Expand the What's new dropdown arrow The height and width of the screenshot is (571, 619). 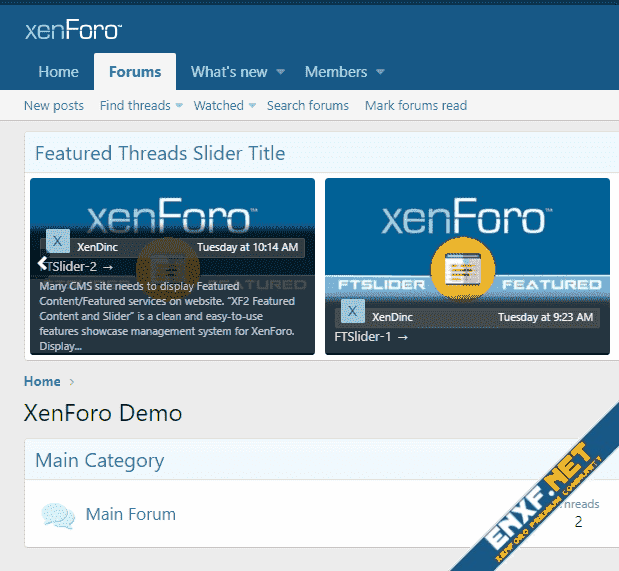coord(281,72)
